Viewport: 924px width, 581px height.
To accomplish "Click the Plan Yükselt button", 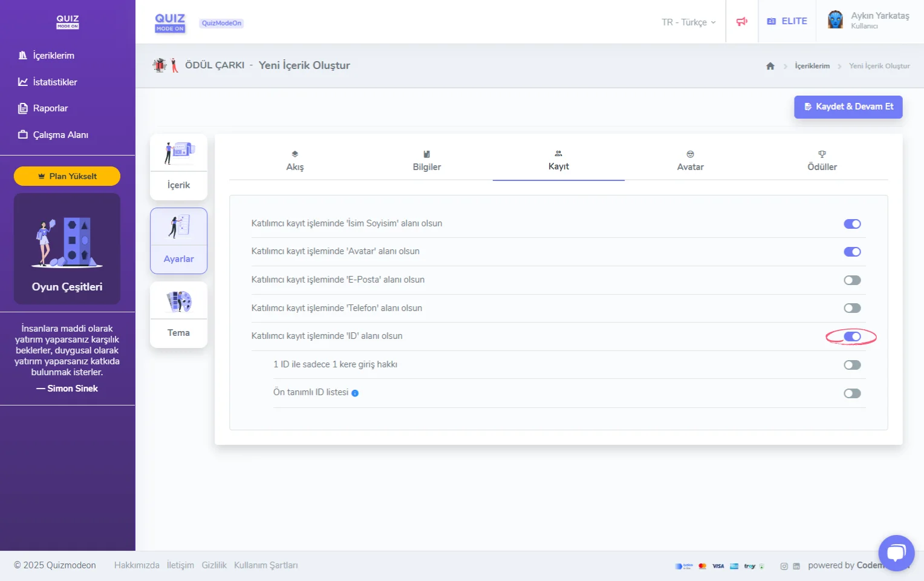I will [x=67, y=176].
